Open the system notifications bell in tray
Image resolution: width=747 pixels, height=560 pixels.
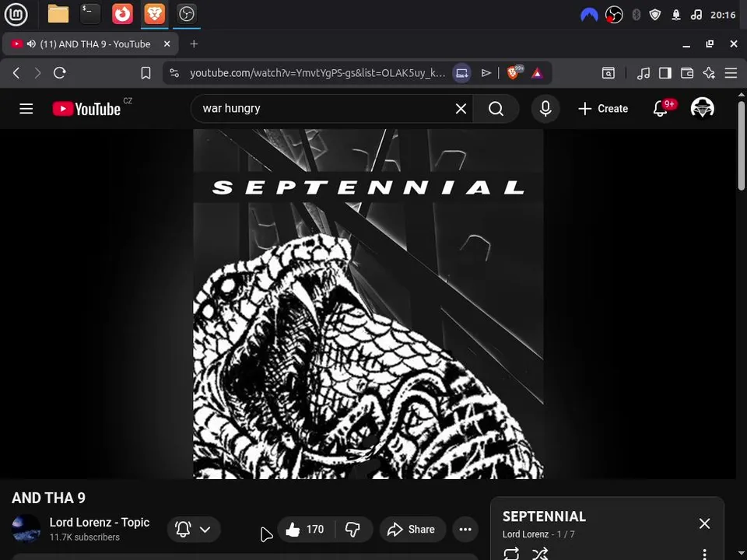coord(676,15)
